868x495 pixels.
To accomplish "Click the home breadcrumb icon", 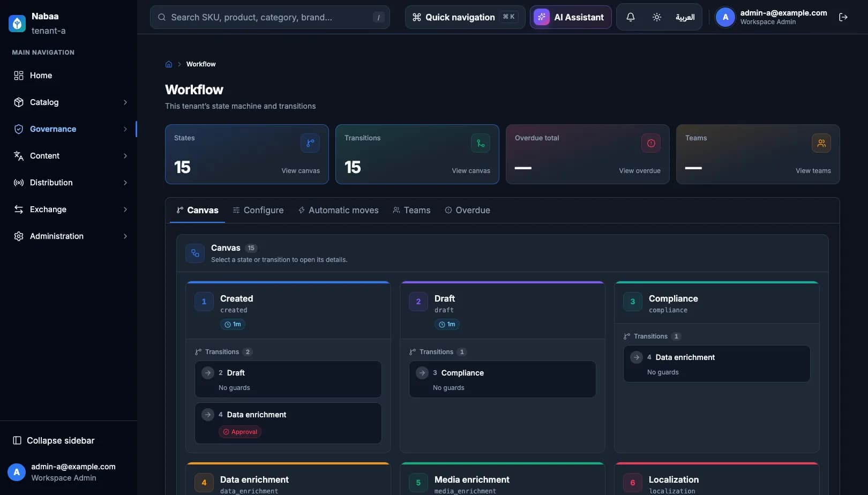I will pyautogui.click(x=169, y=64).
